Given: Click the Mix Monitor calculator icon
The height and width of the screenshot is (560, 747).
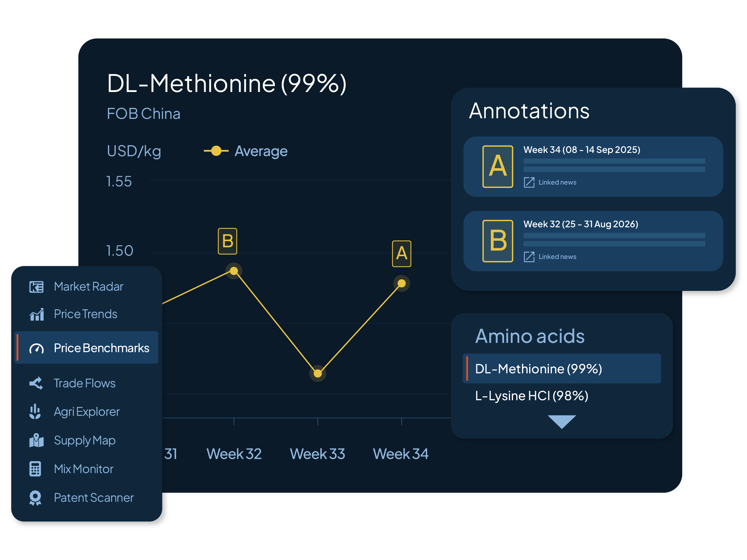Looking at the screenshot, I should (35, 469).
